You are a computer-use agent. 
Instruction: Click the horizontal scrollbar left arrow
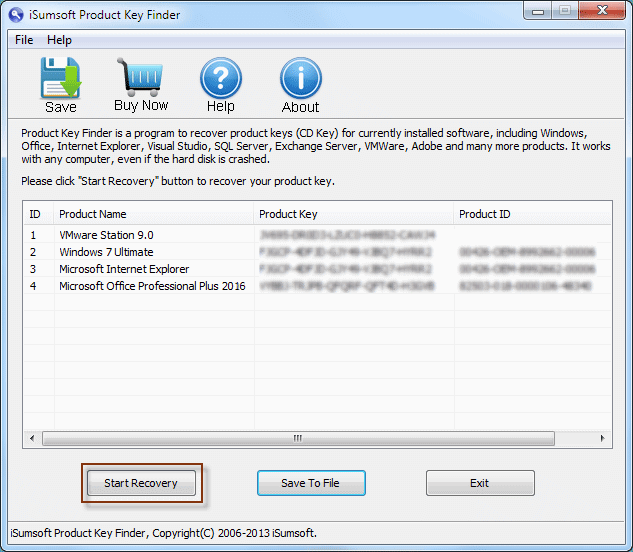(32, 438)
